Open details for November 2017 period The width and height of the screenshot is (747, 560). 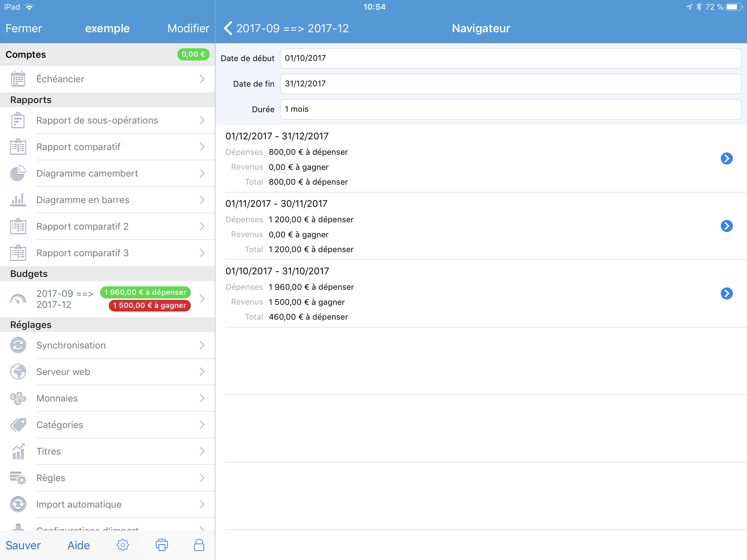[x=727, y=226]
